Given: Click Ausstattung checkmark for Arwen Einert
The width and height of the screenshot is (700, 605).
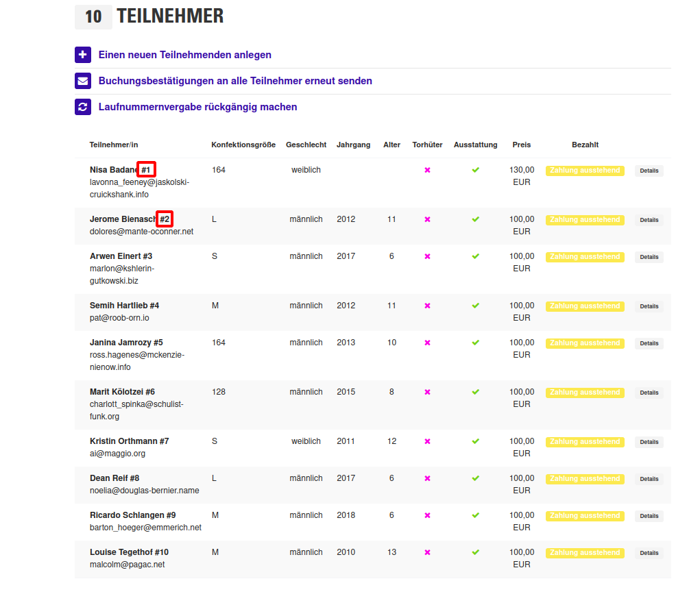Looking at the screenshot, I should [475, 256].
